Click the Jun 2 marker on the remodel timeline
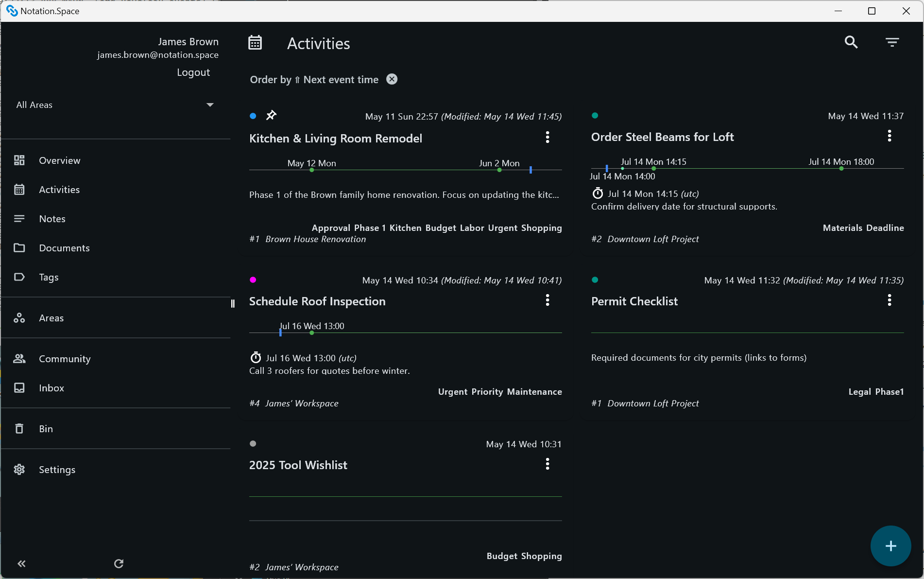 [499, 170]
